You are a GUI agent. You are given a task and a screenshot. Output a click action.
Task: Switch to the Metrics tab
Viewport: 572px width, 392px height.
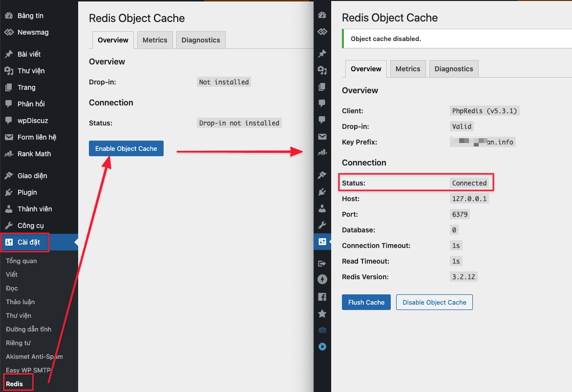155,40
